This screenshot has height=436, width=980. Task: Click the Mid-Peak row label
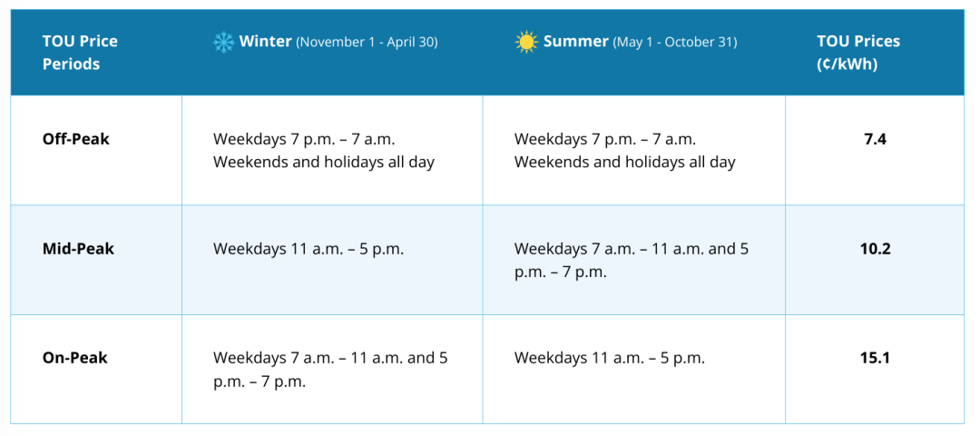point(78,249)
